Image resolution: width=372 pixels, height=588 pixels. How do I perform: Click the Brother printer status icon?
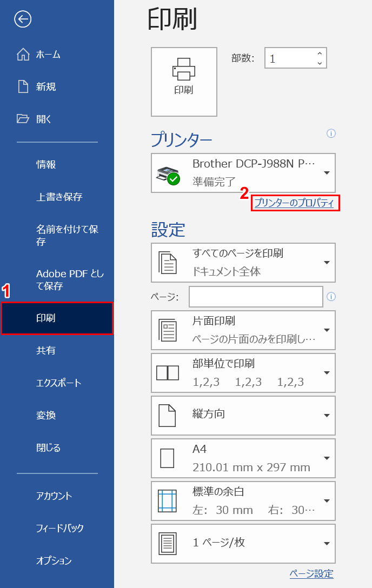168,176
